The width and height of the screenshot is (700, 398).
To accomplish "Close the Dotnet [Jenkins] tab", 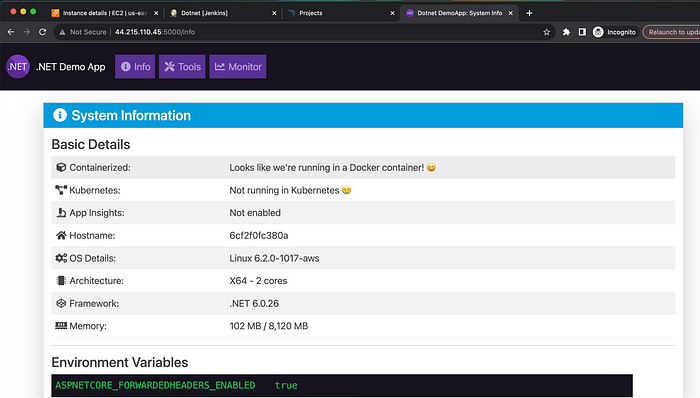I will tap(274, 13).
